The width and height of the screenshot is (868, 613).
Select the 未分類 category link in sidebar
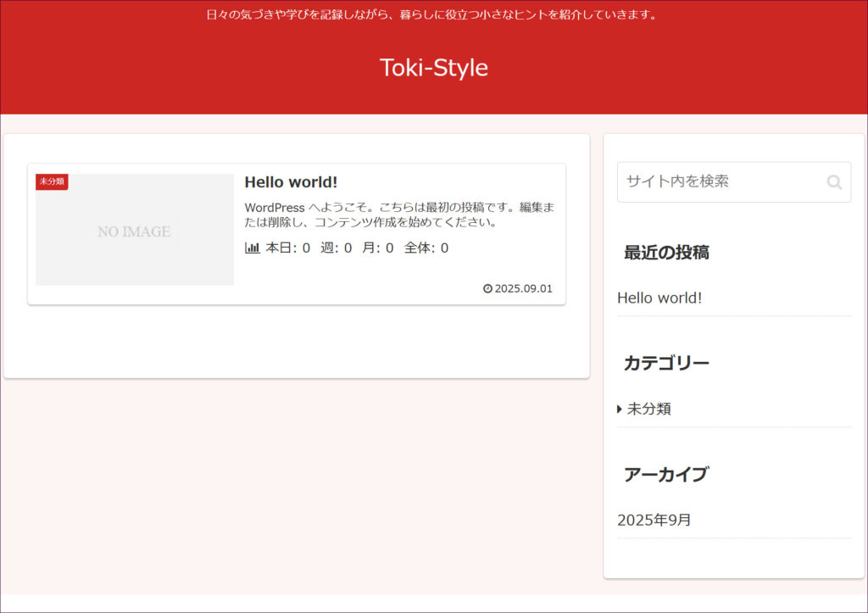[x=649, y=409]
